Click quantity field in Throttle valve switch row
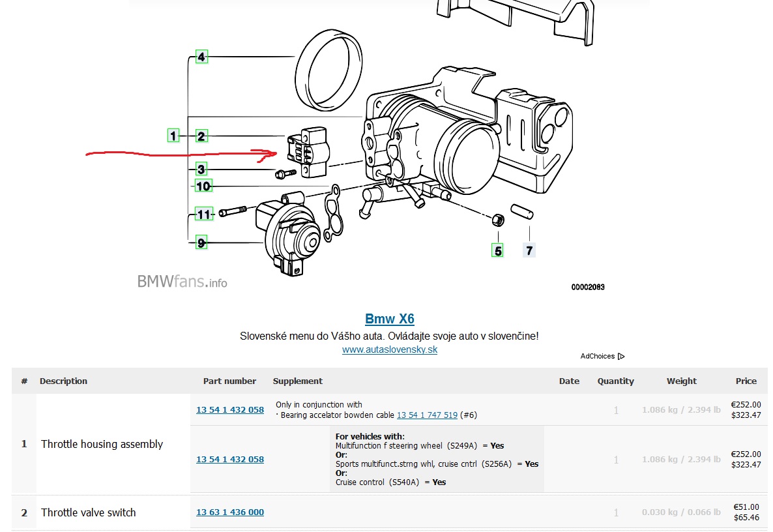This screenshot has width=773, height=532. (615, 512)
